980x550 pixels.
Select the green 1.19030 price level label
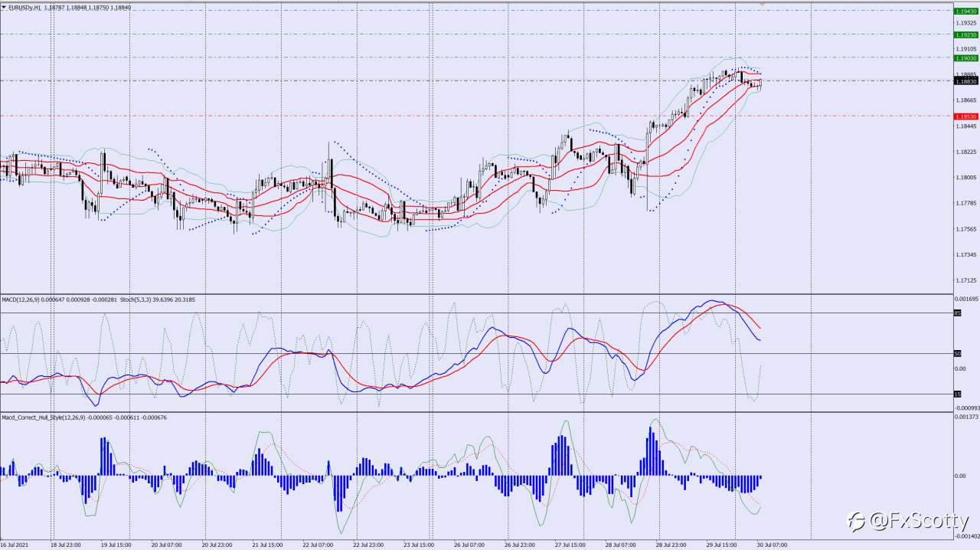tap(965, 57)
